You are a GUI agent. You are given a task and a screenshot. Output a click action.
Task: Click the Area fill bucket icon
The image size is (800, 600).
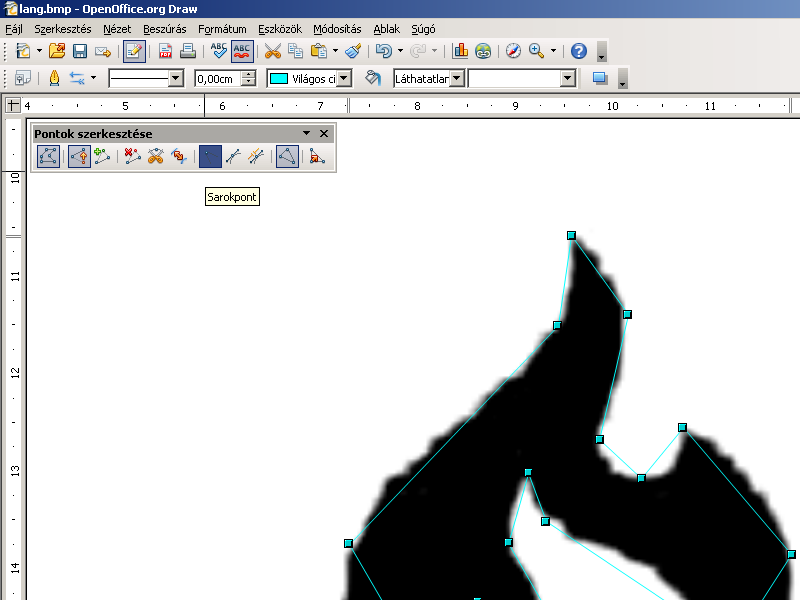pos(373,79)
